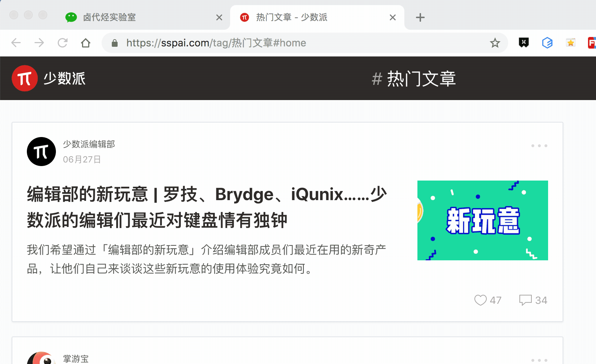Open the 少数派编辑部 author avatar
This screenshot has width=596, height=364.
[41, 152]
